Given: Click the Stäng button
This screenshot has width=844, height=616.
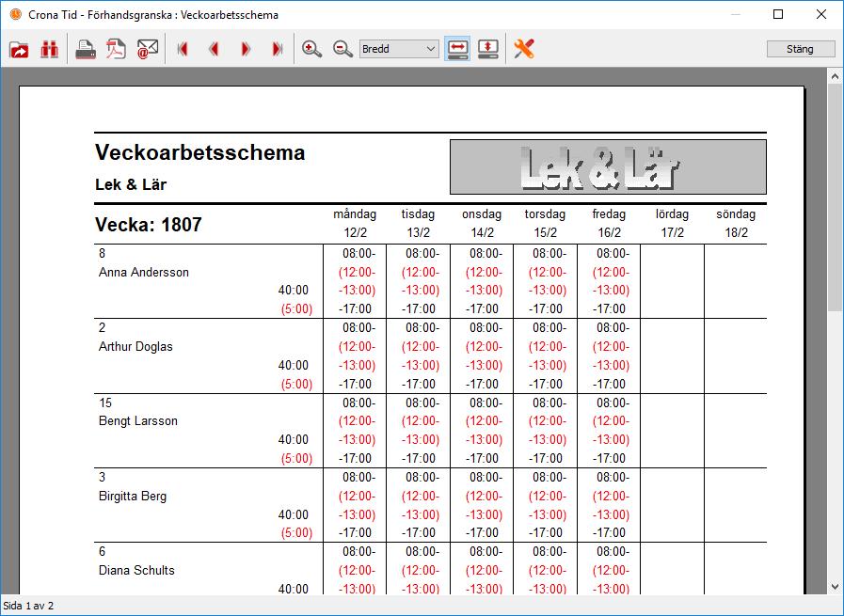Looking at the screenshot, I should 801,49.
